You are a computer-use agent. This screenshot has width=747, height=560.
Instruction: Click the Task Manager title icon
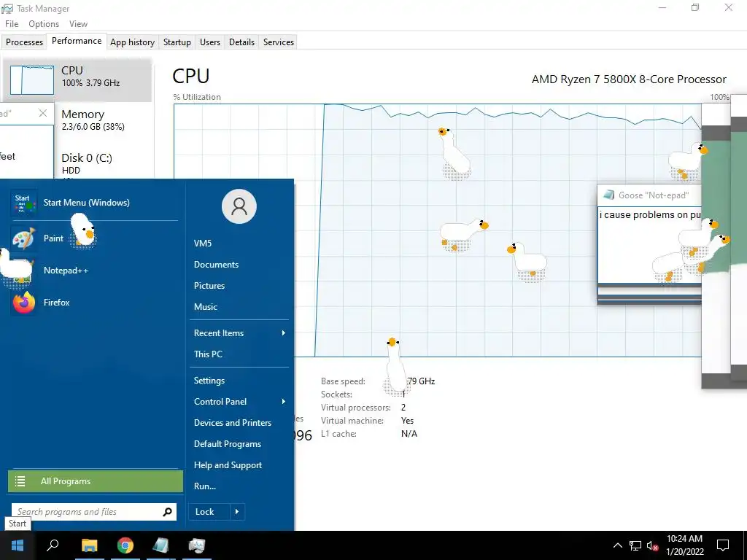click(x=7, y=9)
